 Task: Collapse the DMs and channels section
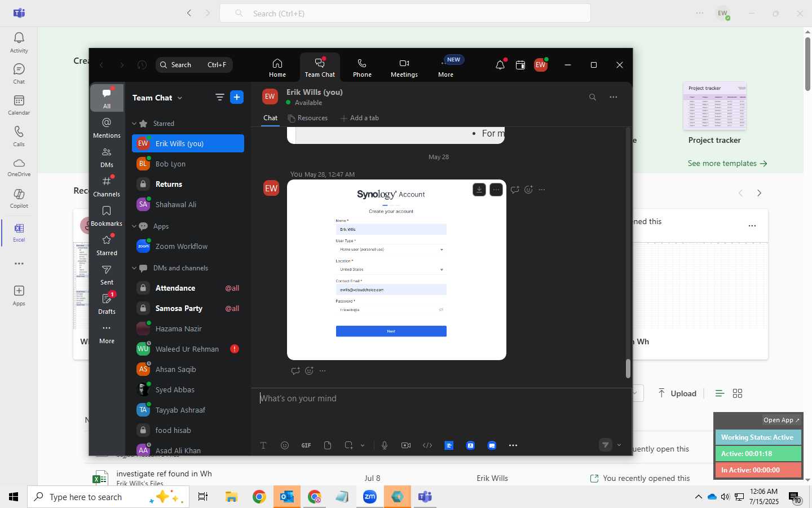coord(134,268)
